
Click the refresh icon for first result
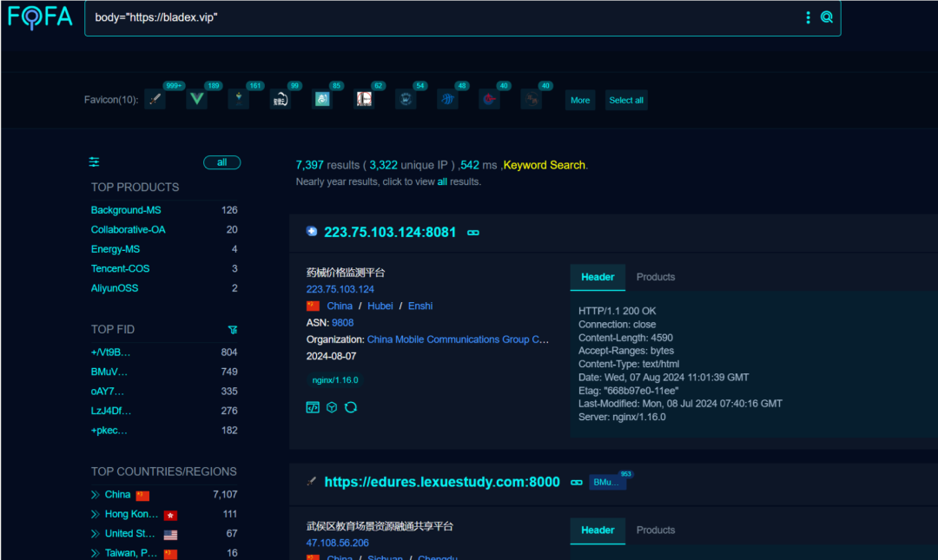point(351,407)
